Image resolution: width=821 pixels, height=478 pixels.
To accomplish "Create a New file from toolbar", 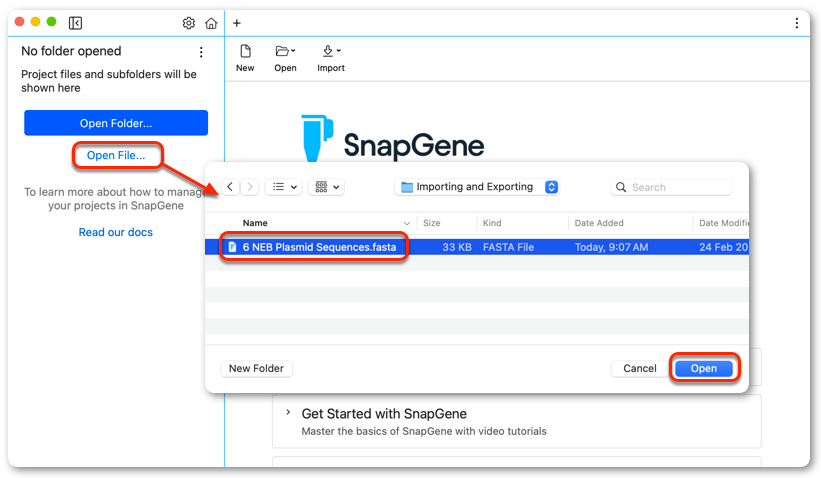I will 245,58.
